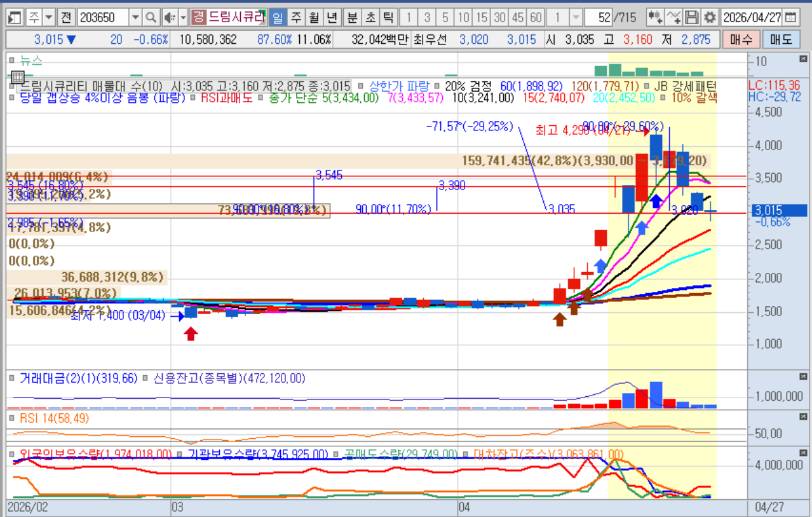Viewport: 812px width, 517px height.
Task: Select the 60 interval tab
Action: pos(536,17)
